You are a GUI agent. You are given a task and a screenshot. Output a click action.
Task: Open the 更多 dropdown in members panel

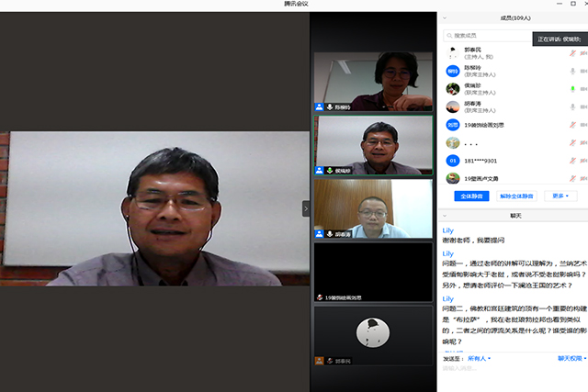click(x=560, y=196)
